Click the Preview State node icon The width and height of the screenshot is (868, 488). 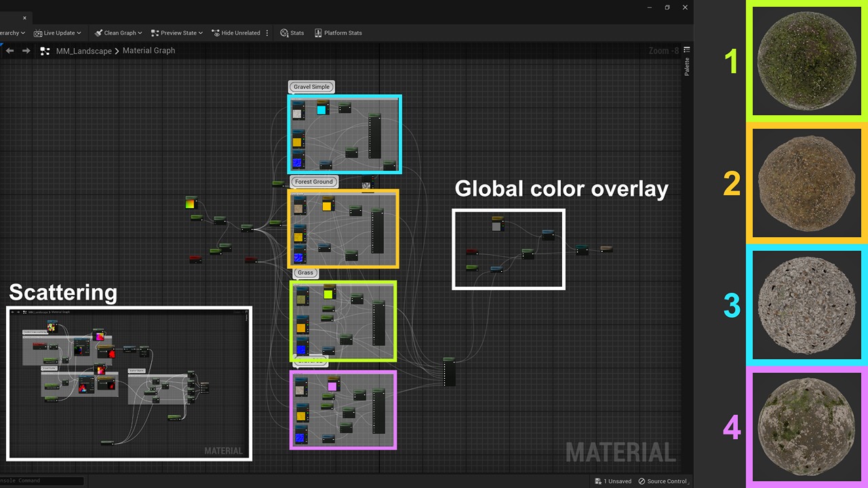pos(155,33)
